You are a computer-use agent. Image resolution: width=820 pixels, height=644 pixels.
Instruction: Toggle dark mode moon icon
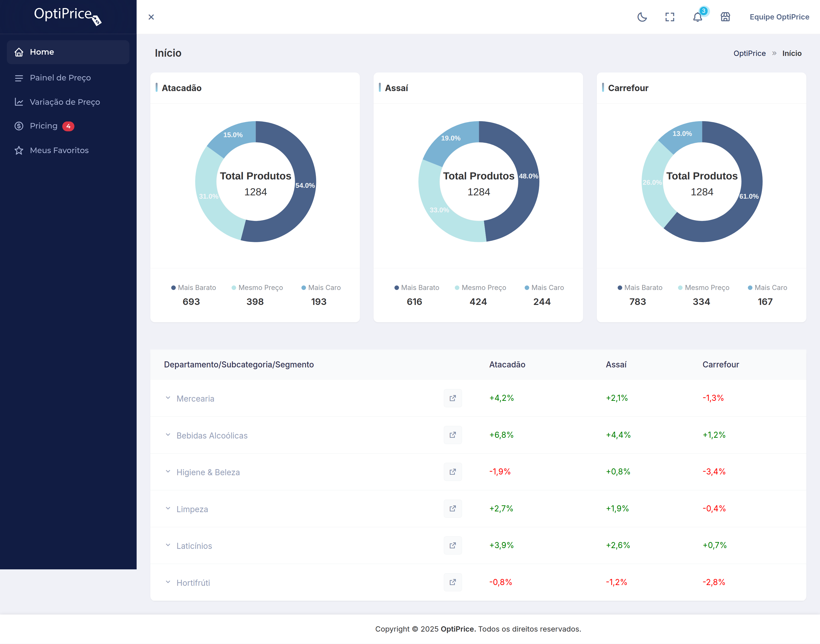642,17
